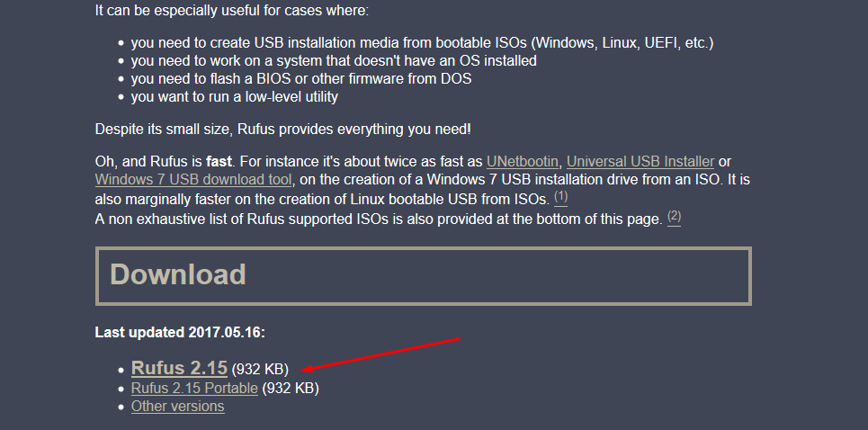Click the bullet about no OS installed

(334, 61)
